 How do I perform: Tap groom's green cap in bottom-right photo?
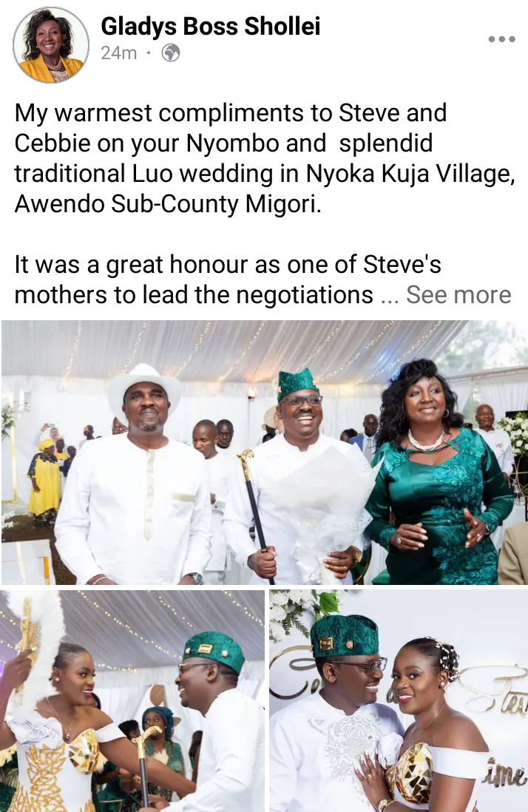[x=345, y=636]
